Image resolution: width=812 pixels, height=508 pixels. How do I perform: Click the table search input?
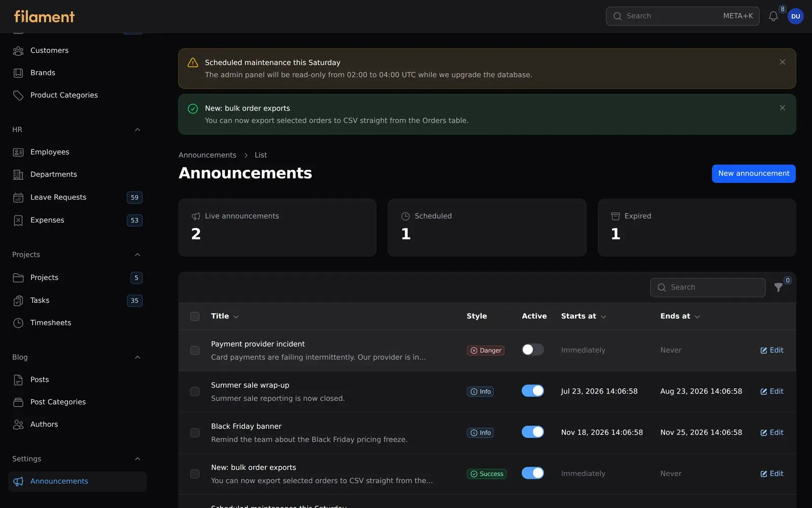coord(708,288)
